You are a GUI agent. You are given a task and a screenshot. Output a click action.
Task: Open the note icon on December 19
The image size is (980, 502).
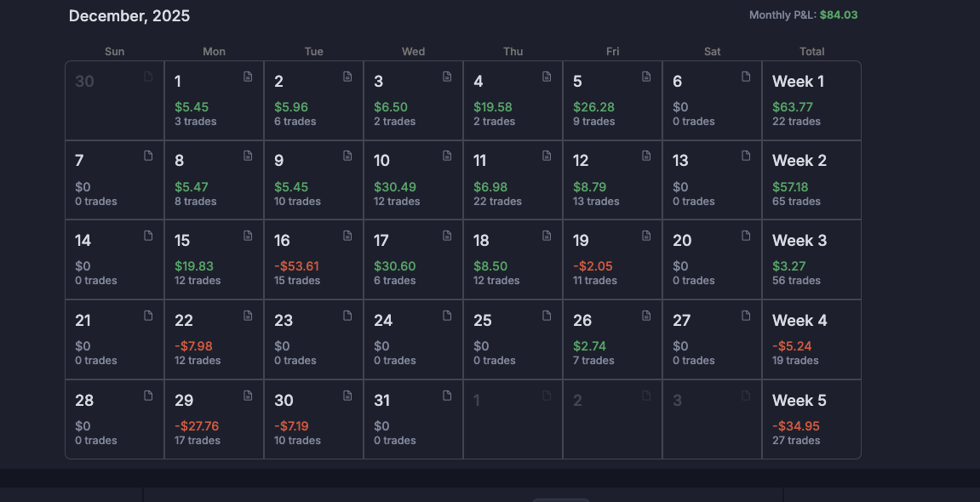pos(646,236)
